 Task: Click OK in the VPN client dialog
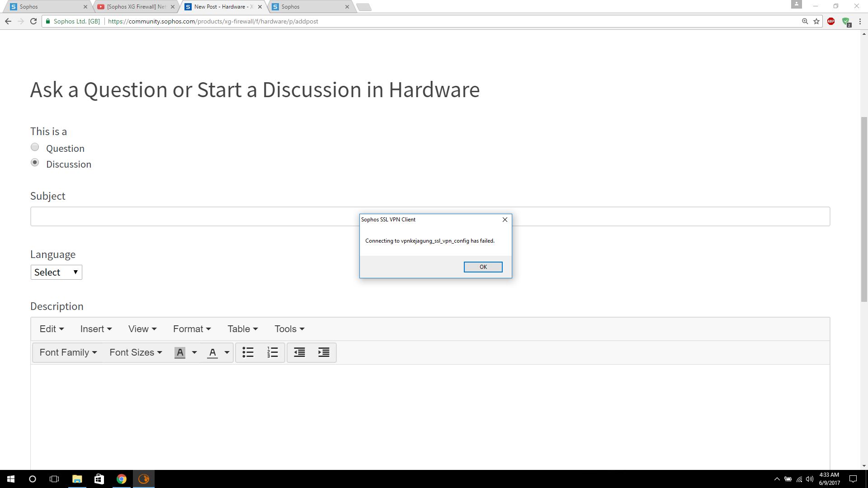tap(483, 267)
